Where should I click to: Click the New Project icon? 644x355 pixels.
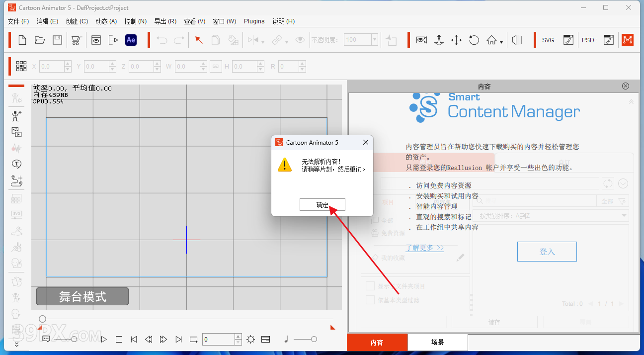point(22,40)
